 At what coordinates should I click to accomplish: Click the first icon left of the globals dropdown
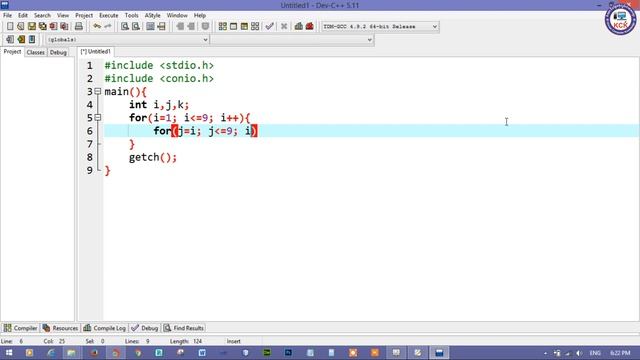click(10, 40)
